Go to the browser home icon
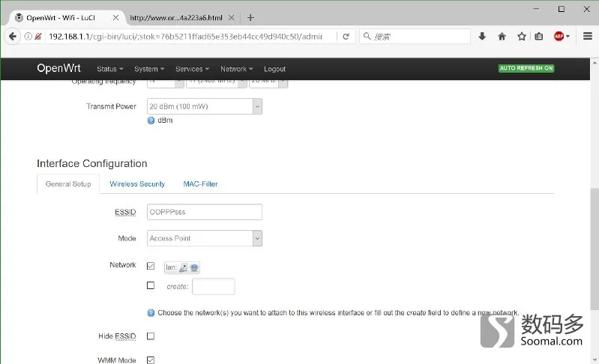This screenshot has height=364, width=599. coord(502,36)
